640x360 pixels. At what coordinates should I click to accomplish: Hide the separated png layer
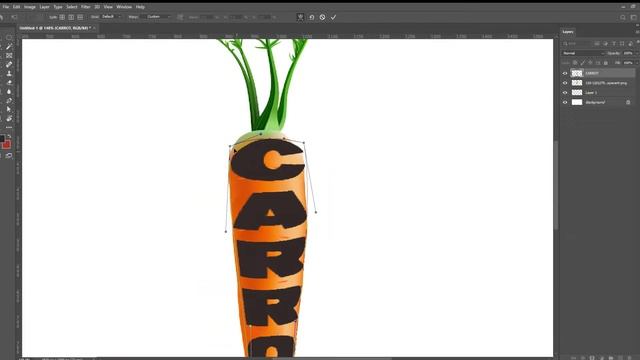point(565,83)
